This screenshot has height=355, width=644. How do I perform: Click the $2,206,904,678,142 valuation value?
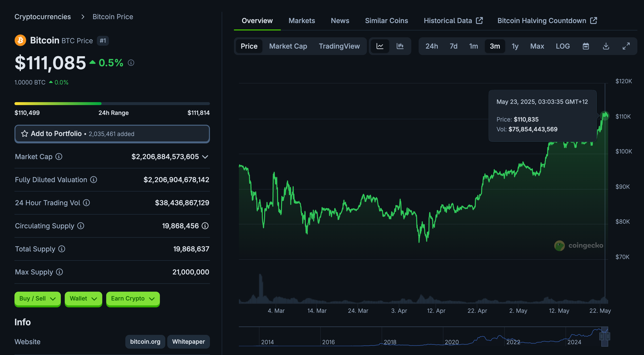176,180
